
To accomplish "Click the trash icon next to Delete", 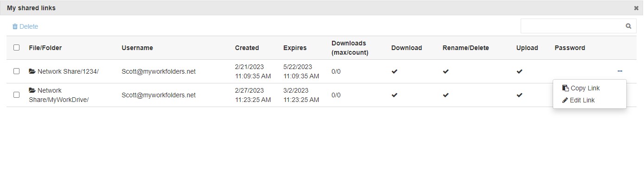I will click(x=15, y=27).
